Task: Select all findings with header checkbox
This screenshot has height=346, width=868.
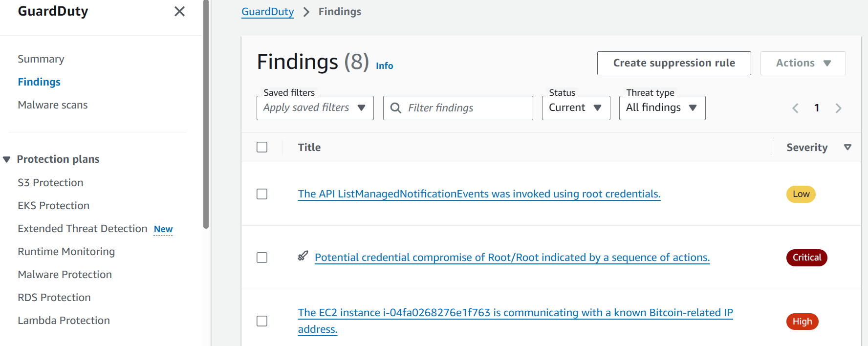Action: coord(262,147)
